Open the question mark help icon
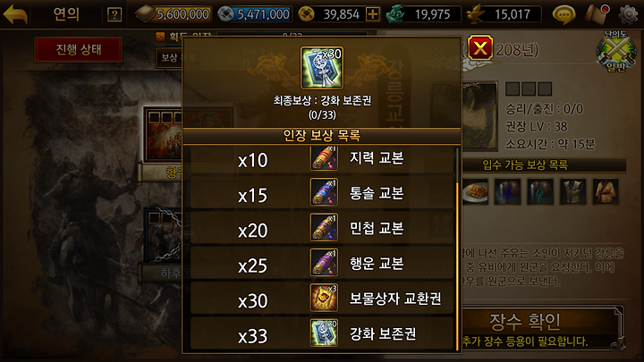The height and width of the screenshot is (362, 644). point(114,15)
